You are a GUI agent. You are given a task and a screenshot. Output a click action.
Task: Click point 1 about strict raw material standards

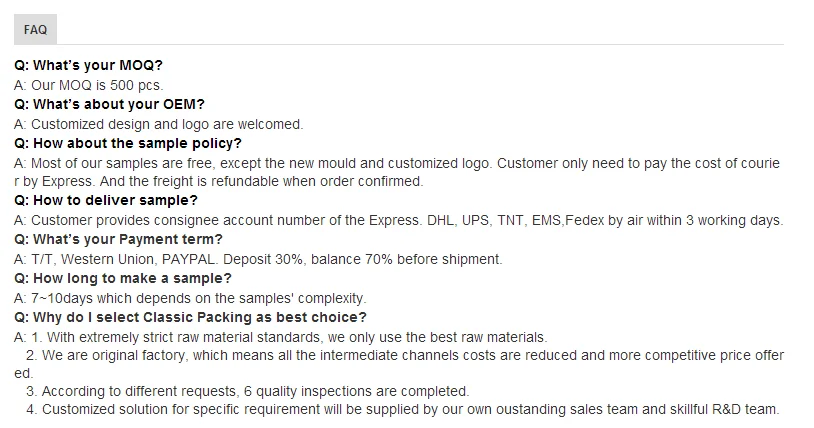click(280, 336)
